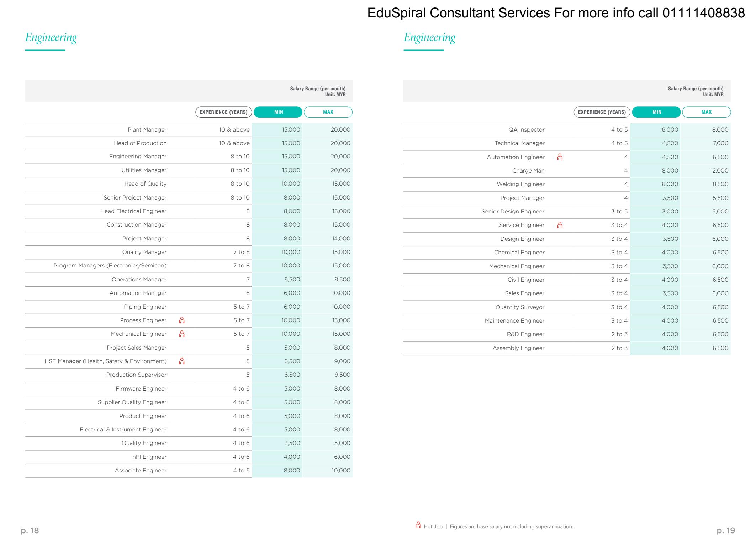Click Hot Job icon beside Service Engineer
Image resolution: width=756 pixels, height=546 pixels.
point(560,225)
